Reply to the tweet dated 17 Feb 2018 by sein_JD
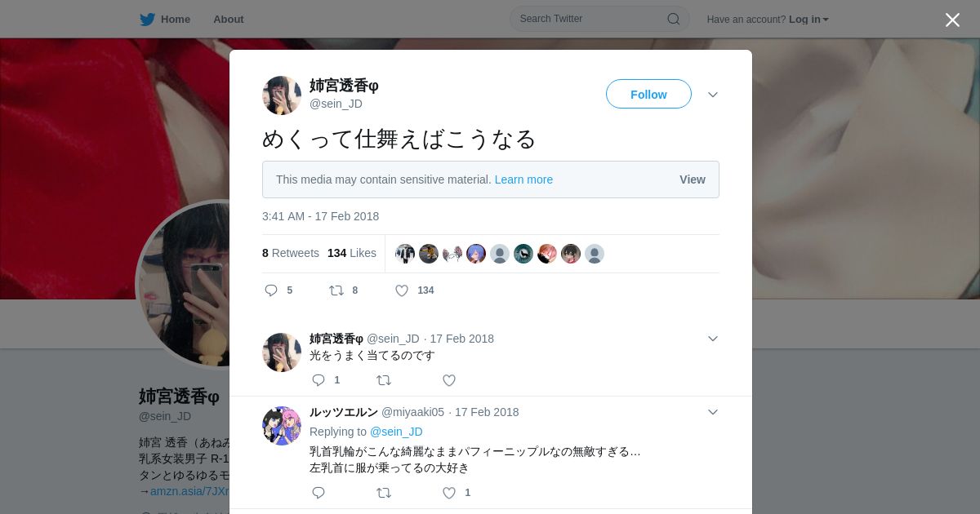This screenshot has height=514, width=980. [318, 380]
